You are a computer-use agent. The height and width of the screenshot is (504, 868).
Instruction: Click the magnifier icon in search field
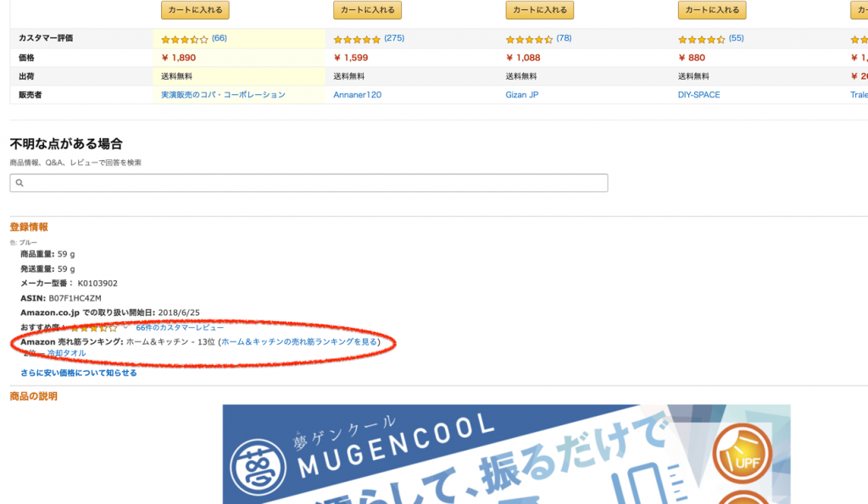19,183
